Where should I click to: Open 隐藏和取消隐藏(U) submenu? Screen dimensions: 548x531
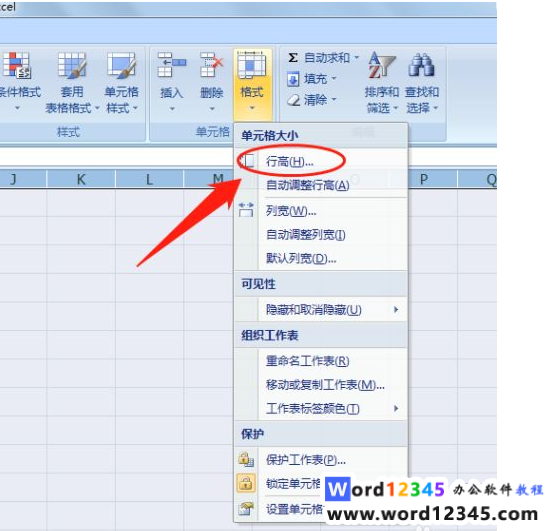(x=320, y=310)
